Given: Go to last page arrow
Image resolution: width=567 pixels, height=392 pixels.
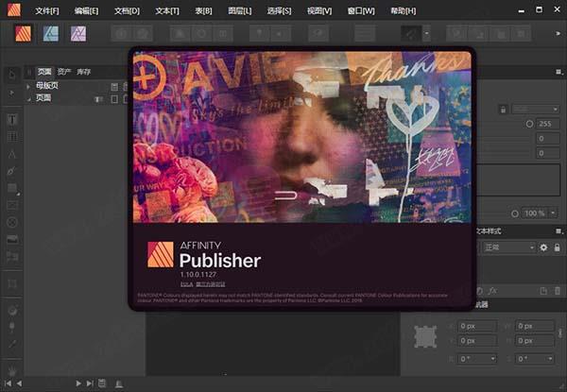Looking at the screenshot, I should click(90, 383).
